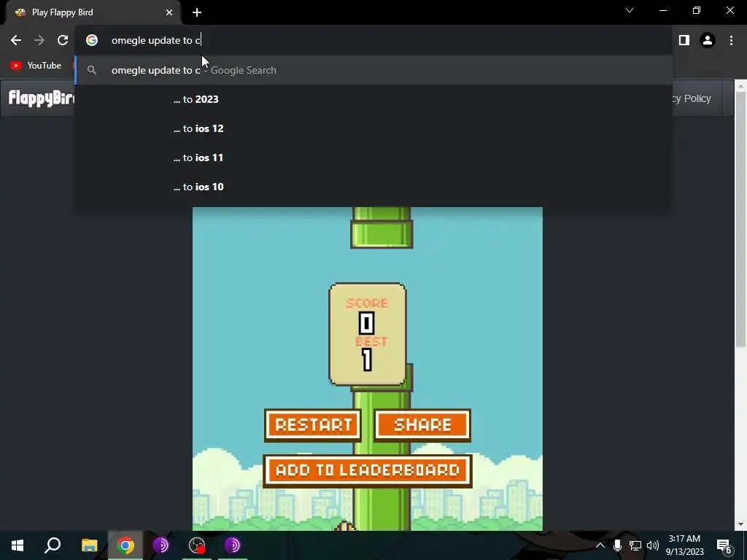Open the Privacy Policy link
The width and height of the screenshot is (747, 560).
pos(692,98)
